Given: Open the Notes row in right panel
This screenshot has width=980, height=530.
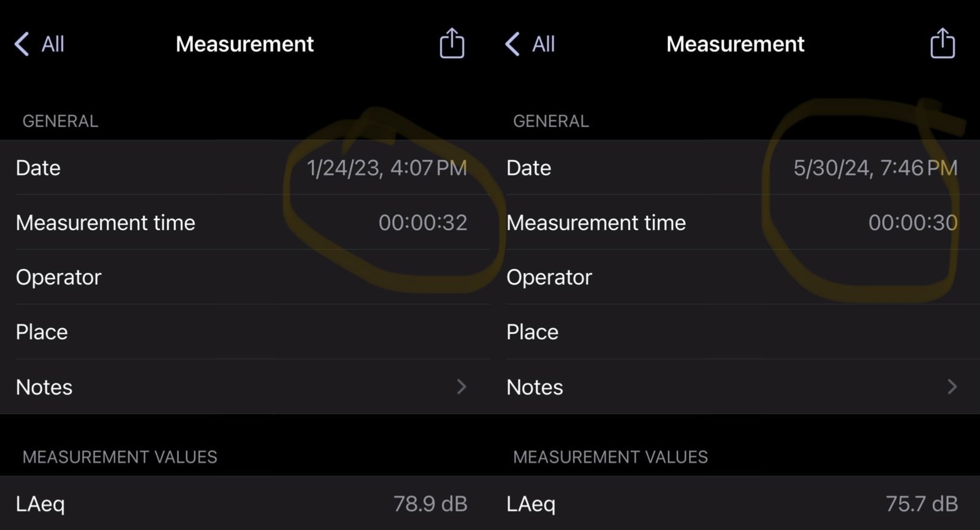Looking at the screenshot, I should pos(735,386).
